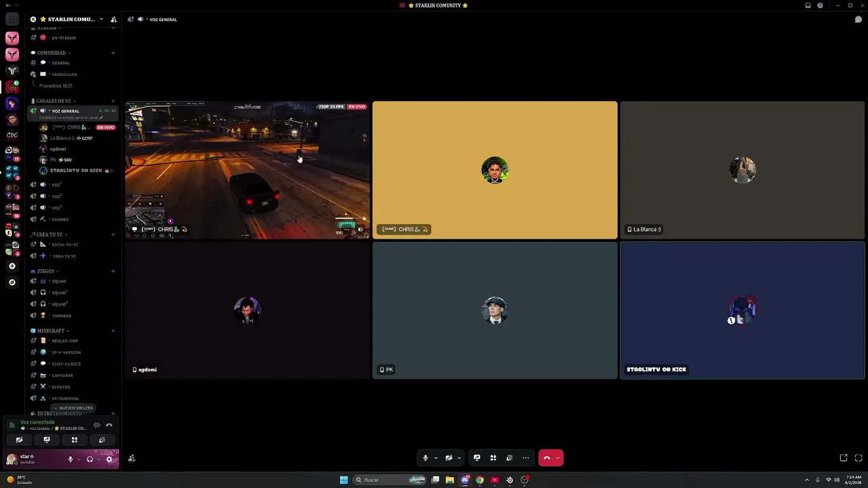Open output device arrow in user panel
868x488 pixels.
tap(98, 460)
